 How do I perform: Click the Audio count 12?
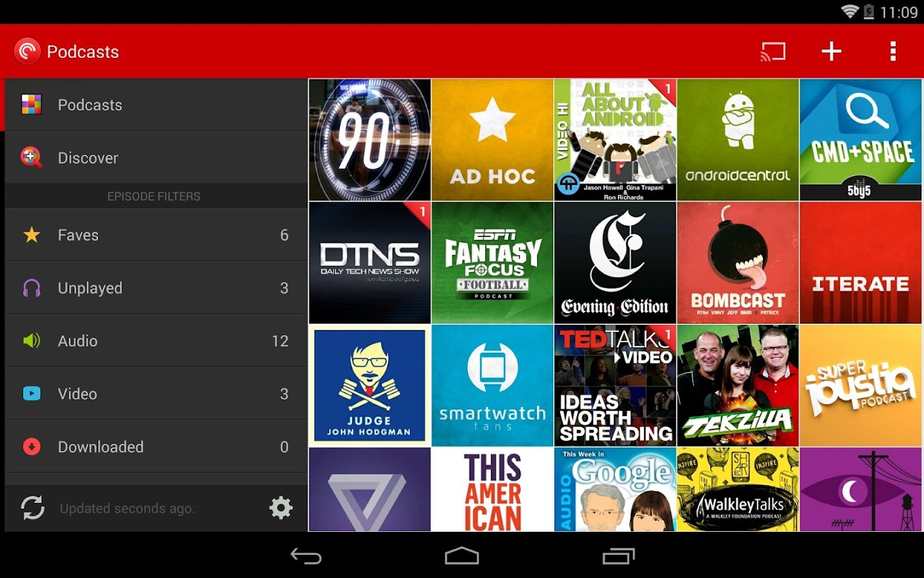[x=280, y=341]
